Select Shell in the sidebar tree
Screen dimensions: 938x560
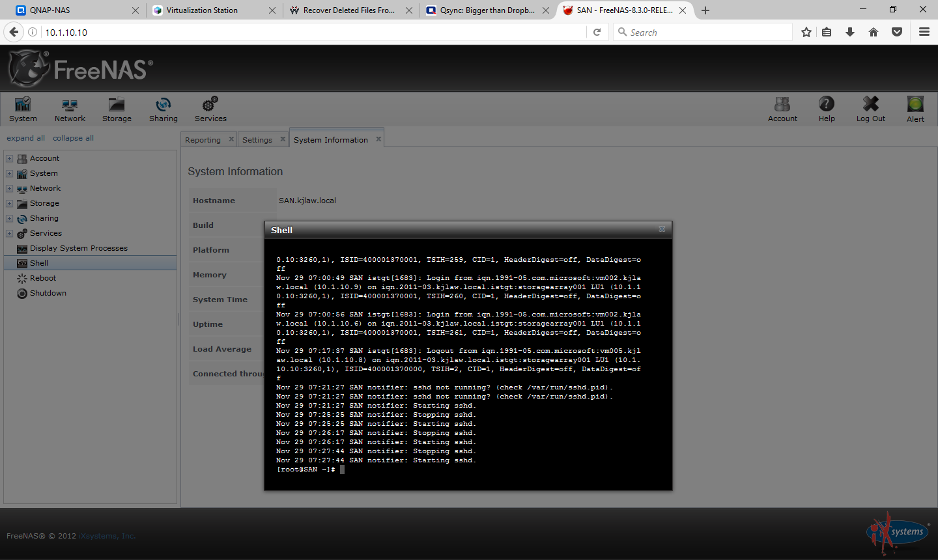(90, 263)
